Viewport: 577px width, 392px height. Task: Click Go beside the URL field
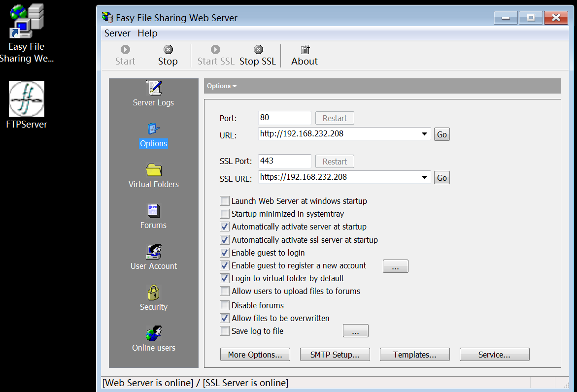pyautogui.click(x=441, y=134)
